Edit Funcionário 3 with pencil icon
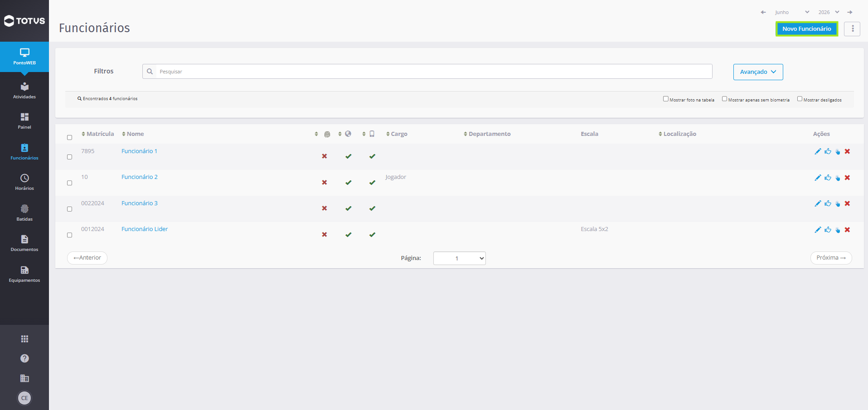 [818, 203]
